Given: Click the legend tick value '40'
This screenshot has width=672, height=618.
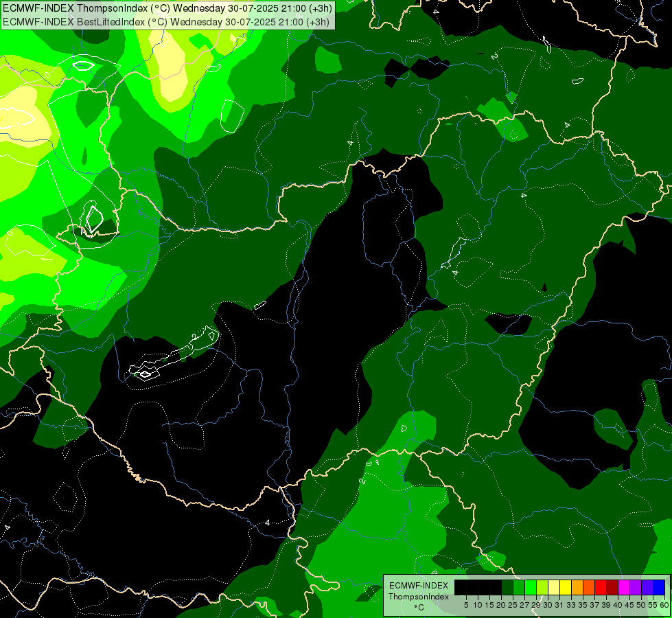Looking at the screenshot, I should click(618, 605).
